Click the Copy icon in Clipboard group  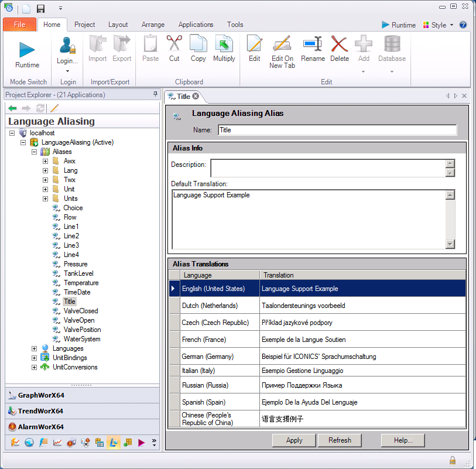pos(198,44)
